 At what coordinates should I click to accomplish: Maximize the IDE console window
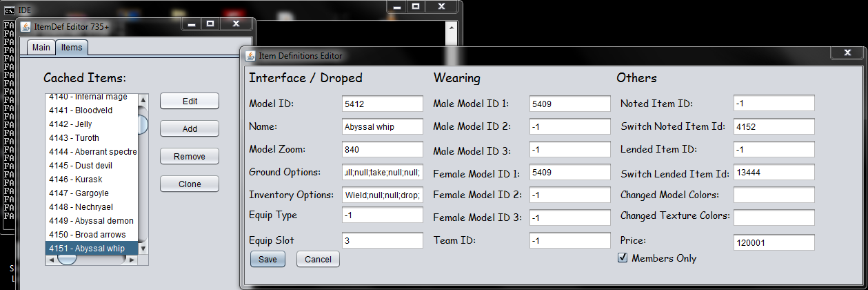[x=415, y=5]
